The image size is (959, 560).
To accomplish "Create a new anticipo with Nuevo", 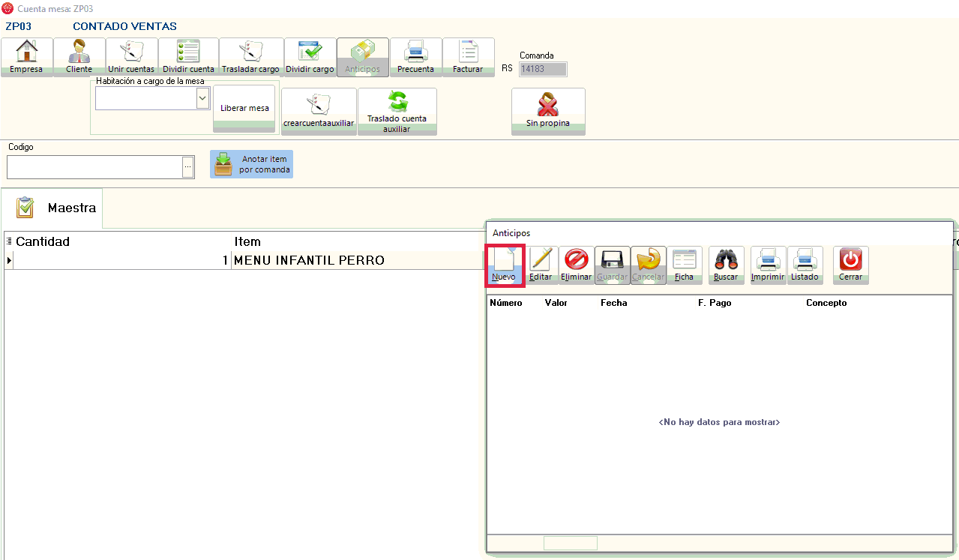I will tap(504, 265).
